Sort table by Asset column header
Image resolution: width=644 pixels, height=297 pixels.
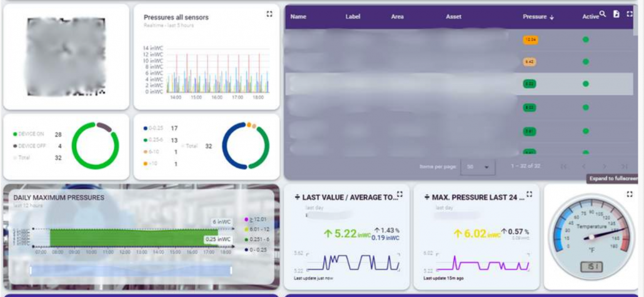click(453, 17)
